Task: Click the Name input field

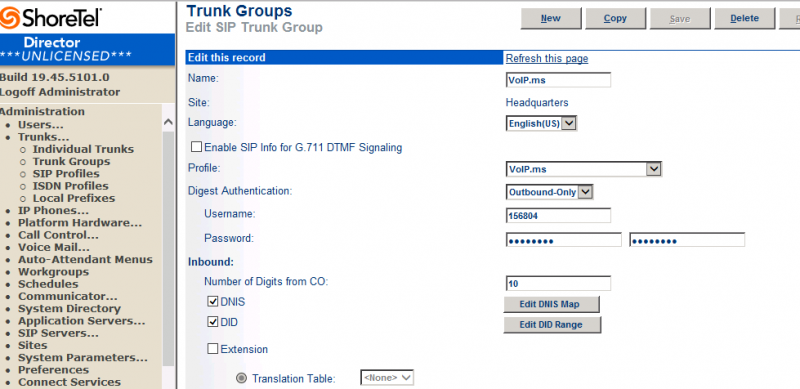Action: pyautogui.click(x=558, y=80)
